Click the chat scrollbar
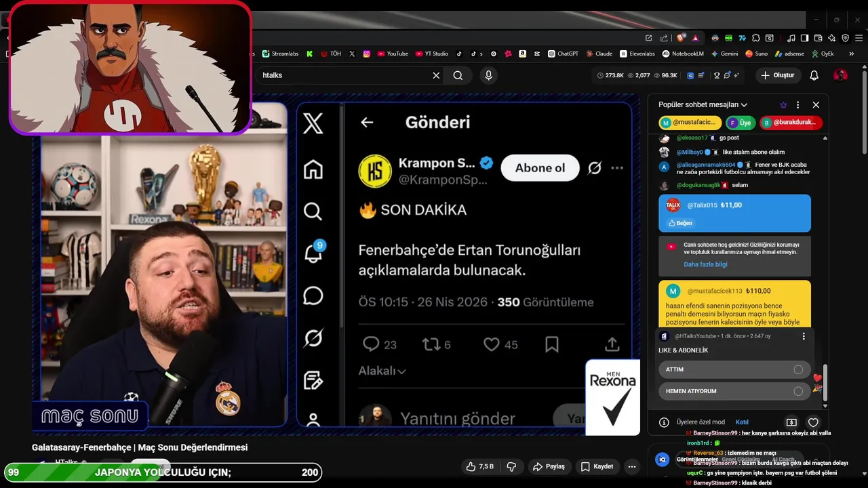Screen dimensions: 868x488 (825, 383)
